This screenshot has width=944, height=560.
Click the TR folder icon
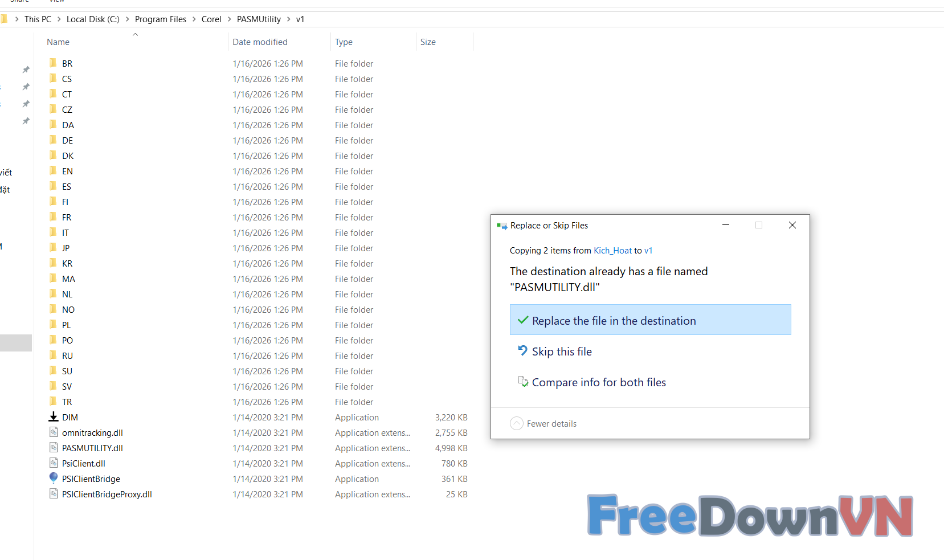coord(54,402)
